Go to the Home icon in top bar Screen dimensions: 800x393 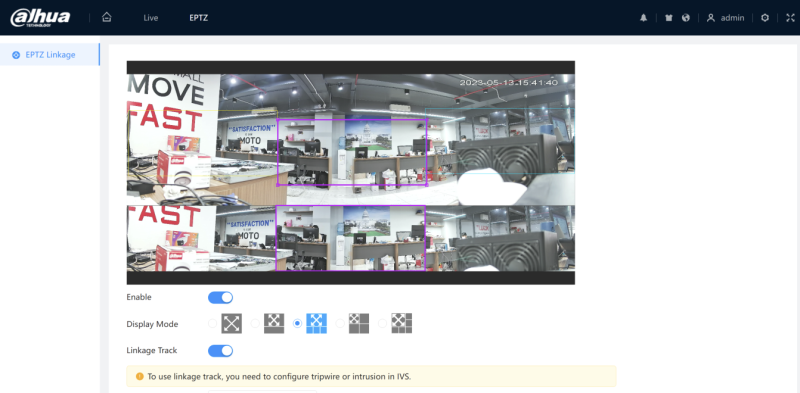tap(106, 17)
